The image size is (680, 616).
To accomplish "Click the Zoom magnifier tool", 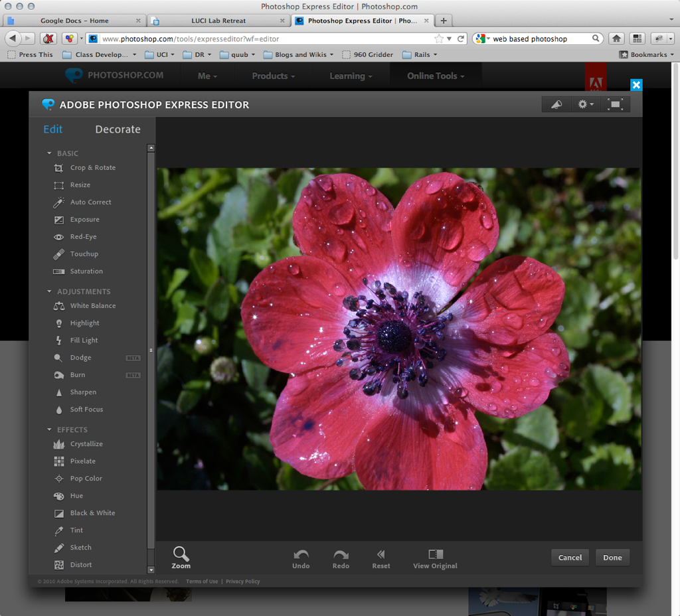I will [x=181, y=556].
